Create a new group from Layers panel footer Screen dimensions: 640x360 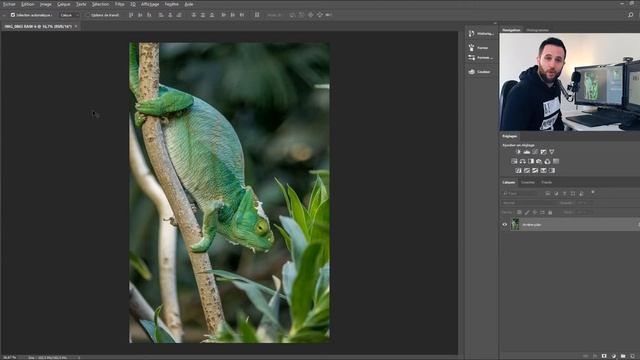[623, 356]
